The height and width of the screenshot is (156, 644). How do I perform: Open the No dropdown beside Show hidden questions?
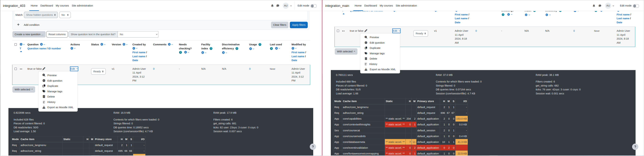(x=65, y=15)
